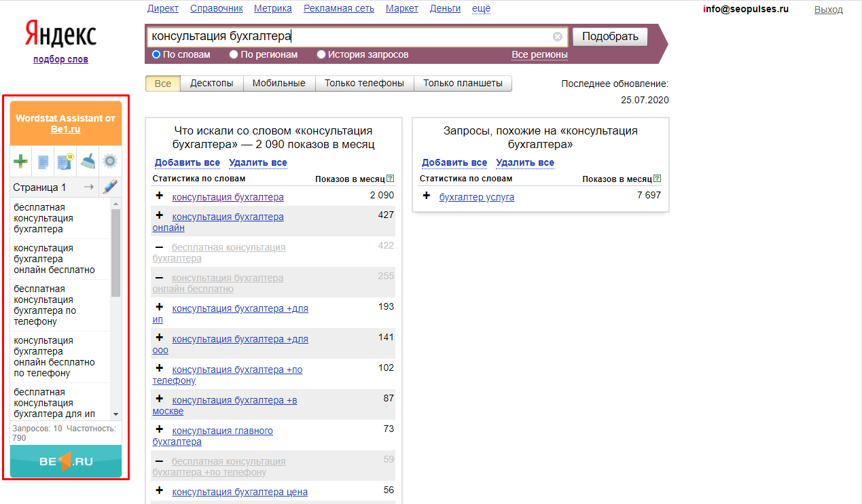Click the Страница 1 arrow to switch page

click(88, 187)
